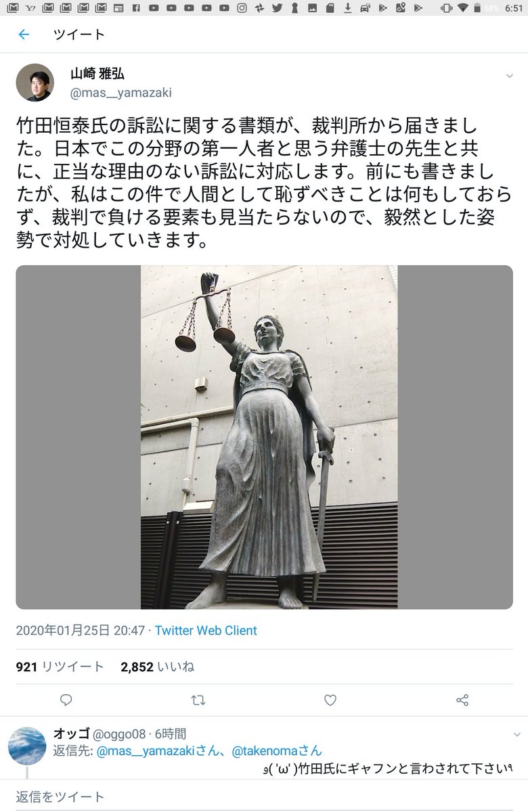528x812 pixels.
Task: Tap the 返信をツイート reply field
Action: 264,796
